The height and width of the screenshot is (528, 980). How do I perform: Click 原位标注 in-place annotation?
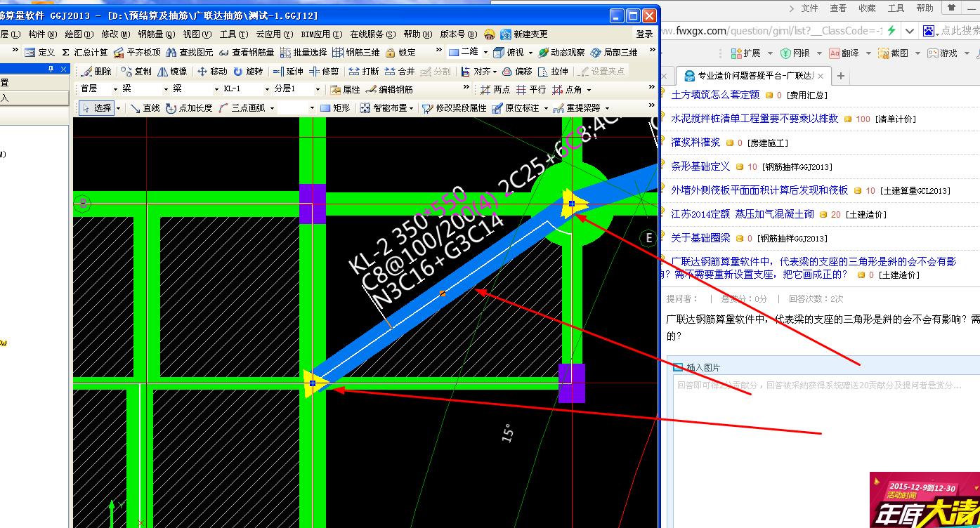pyautogui.click(x=515, y=108)
